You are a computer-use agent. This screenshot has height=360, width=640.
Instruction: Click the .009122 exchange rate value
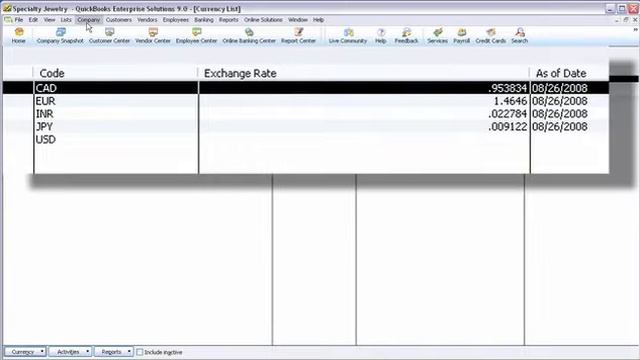(508, 127)
